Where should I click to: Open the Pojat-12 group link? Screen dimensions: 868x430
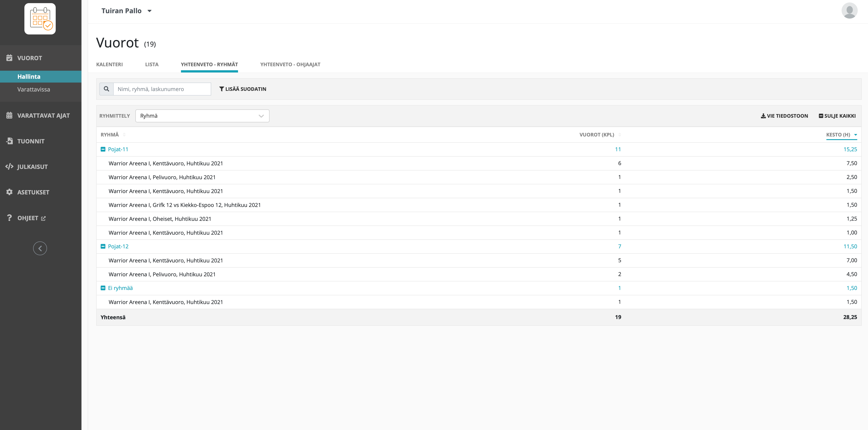click(x=118, y=246)
